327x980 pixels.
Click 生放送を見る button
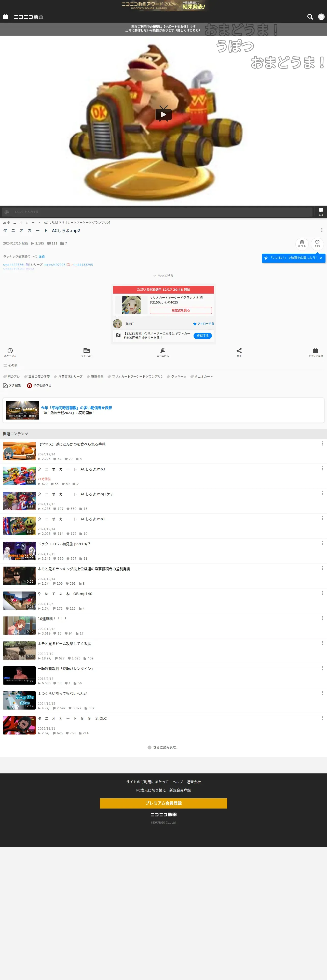(x=181, y=310)
